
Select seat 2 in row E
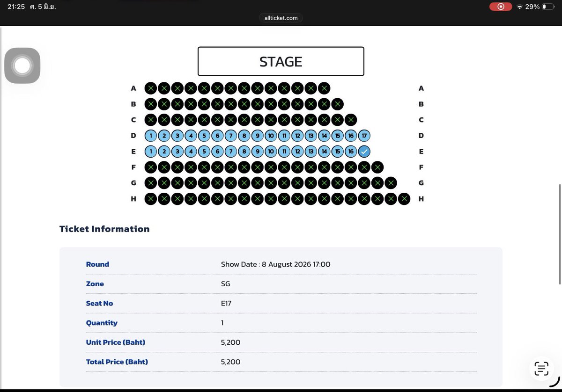(164, 152)
